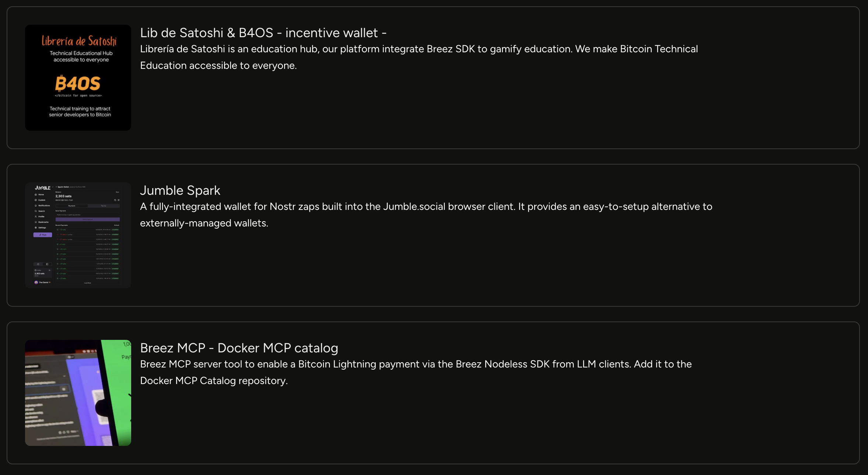Open the Lib de Satoshi & B4OS title

pyautogui.click(x=263, y=33)
